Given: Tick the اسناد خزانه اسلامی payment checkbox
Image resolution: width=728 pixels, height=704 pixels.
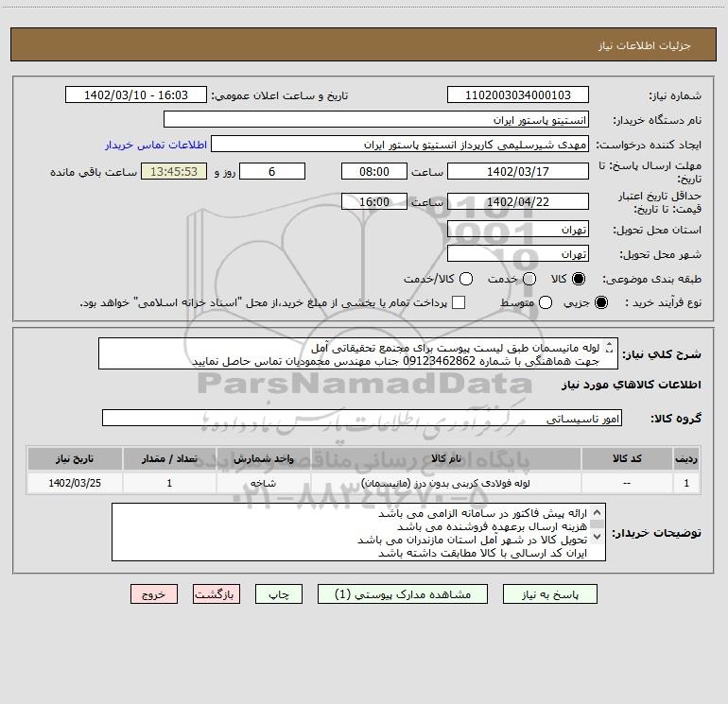Looking at the screenshot, I should click(x=459, y=302).
